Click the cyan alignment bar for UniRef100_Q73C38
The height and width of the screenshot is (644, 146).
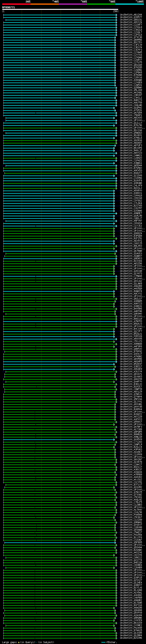[x=60, y=37]
